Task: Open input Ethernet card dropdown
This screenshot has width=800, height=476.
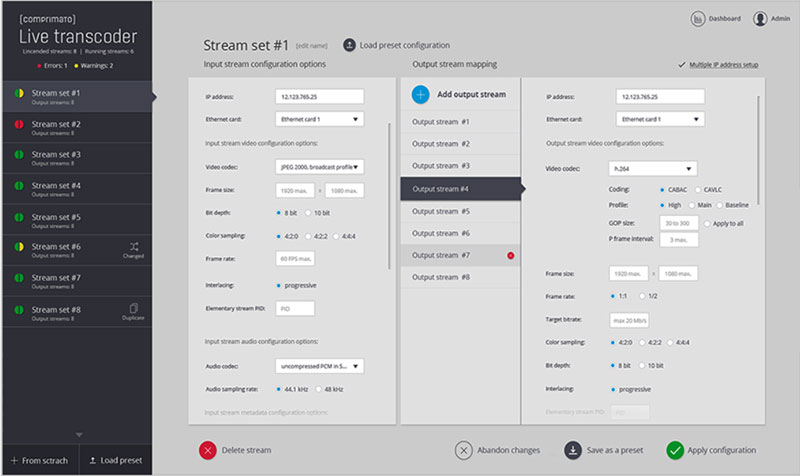Action: 319,119
